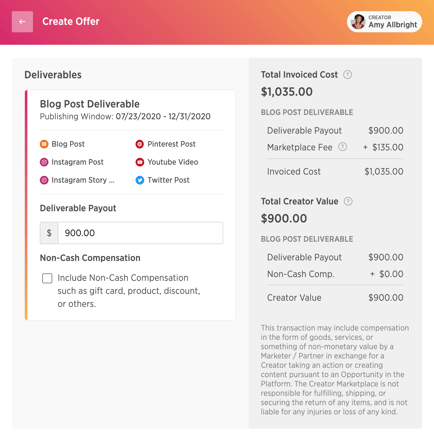Select the Youtube Video label
This screenshot has width=434, height=438.
173,162
